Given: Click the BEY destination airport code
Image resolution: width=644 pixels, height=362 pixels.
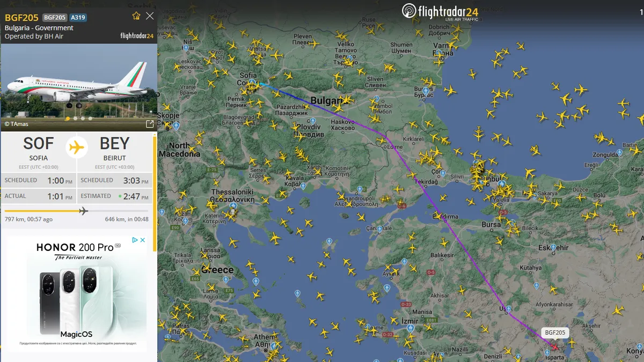Looking at the screenshot, I should tap(114, 144).
